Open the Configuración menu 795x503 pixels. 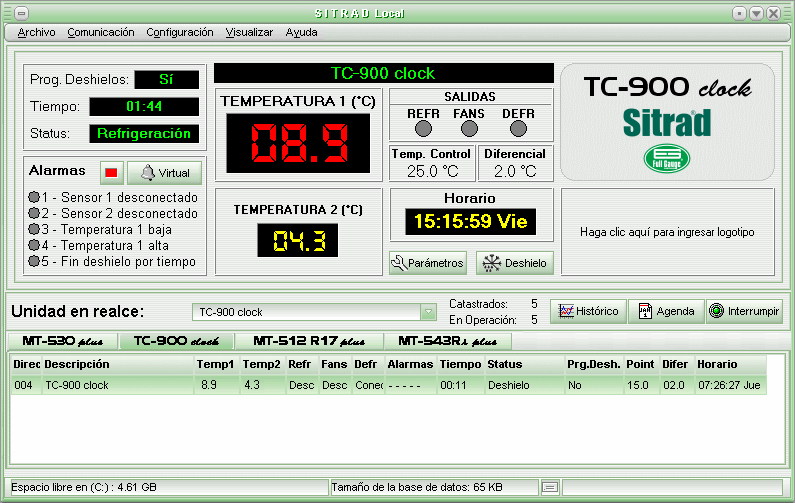click(x=180, y=32)
